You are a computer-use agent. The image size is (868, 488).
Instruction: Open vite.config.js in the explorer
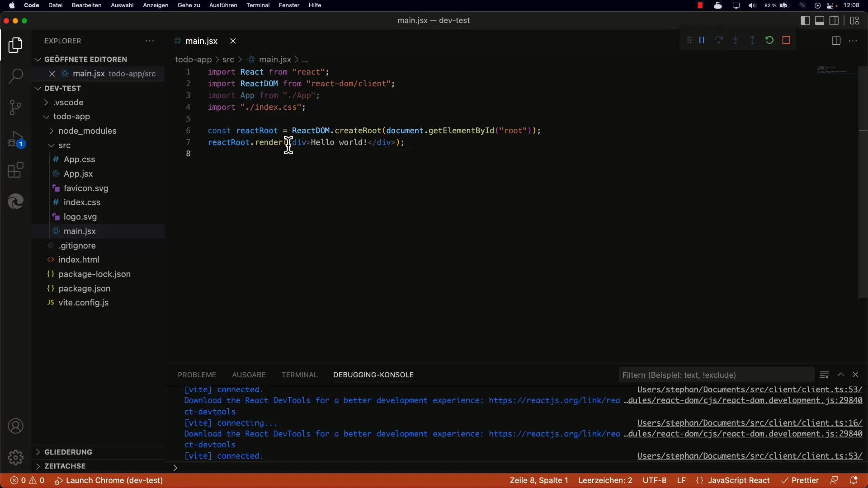[83, 302]
